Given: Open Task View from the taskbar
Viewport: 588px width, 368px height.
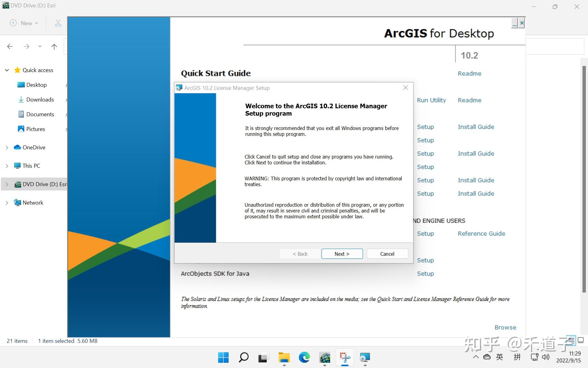Looking at the screenshot, I should coord(263,358).
